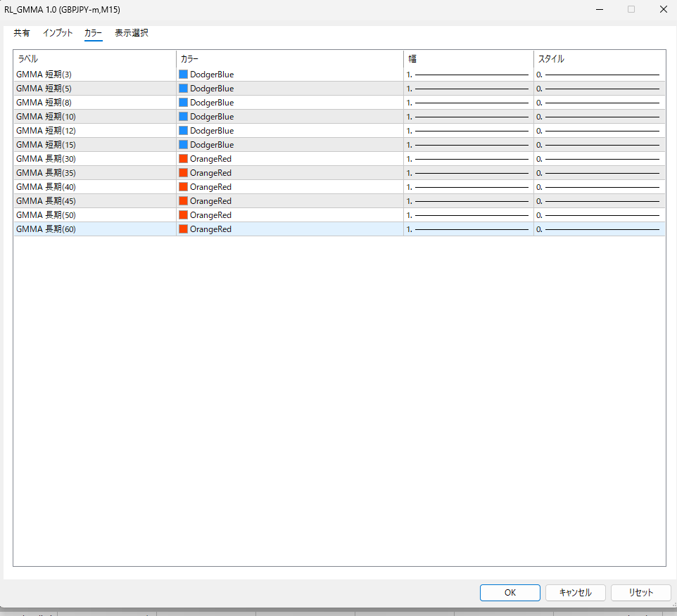The height and width of the screenshot is (616, 677).
Task: Switch to the 共有 tab
Action: coord(22,33)
